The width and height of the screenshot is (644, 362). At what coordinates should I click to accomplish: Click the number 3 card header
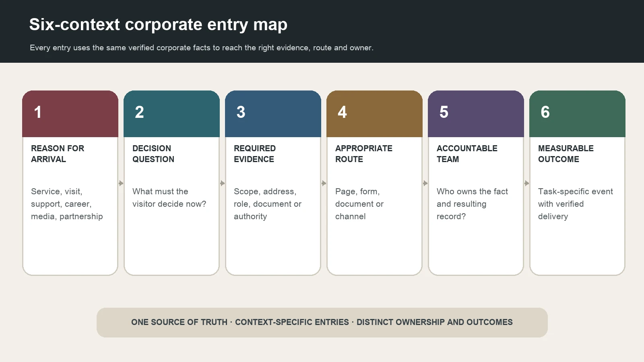pos(273,114)
